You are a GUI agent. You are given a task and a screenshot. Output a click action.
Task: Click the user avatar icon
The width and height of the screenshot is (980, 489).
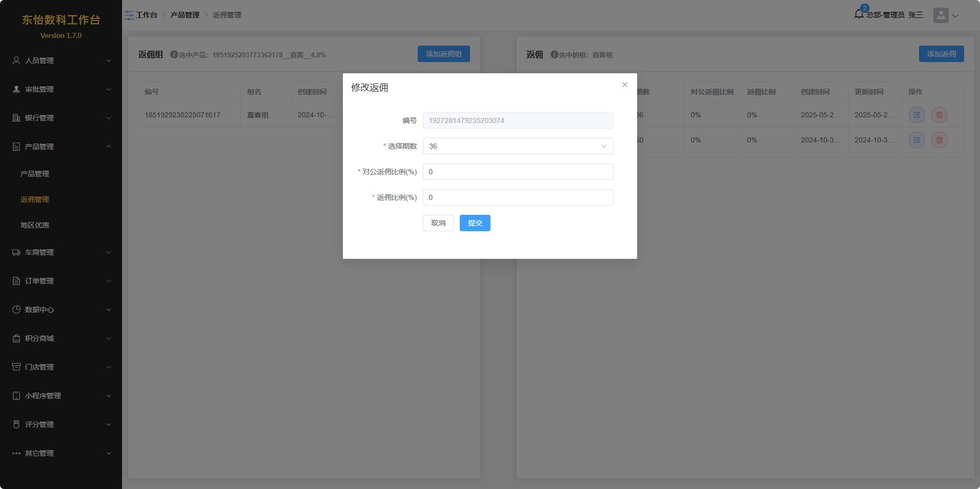(x=941, y=15)
